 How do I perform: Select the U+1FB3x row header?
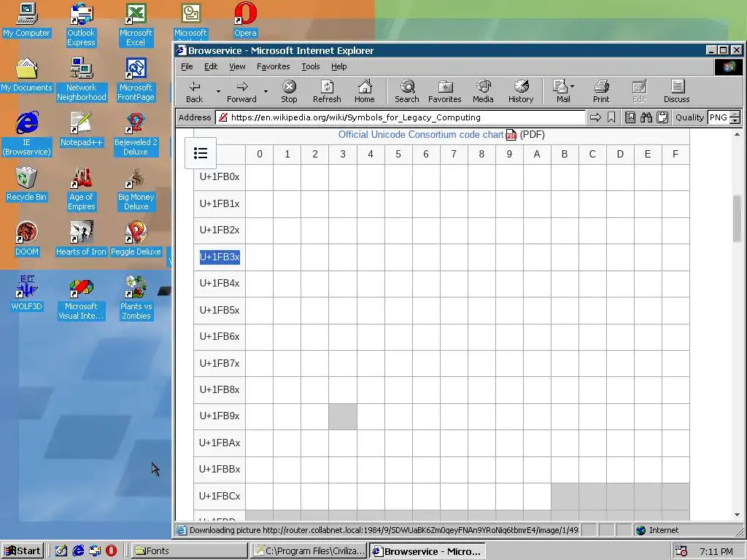[x=220, y=257]
